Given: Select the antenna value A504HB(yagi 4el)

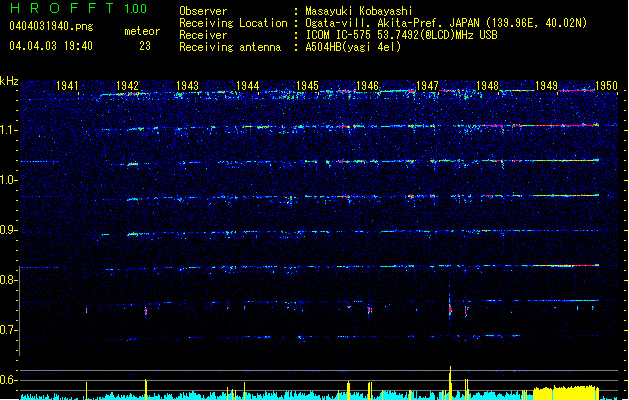Looking at the screenshot, I should (353, 47).
